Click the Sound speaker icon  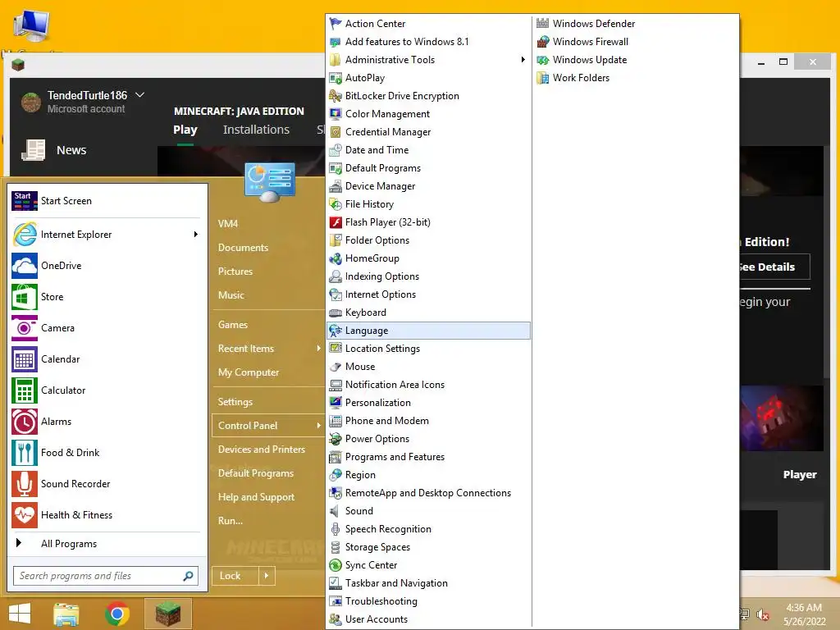[336, 511]
